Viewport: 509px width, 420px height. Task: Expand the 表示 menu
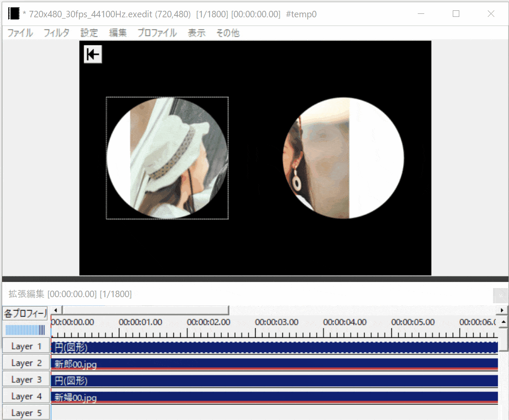(x=196, y=33)
